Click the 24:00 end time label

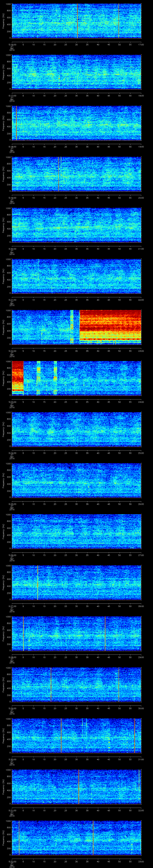(141, 402)
